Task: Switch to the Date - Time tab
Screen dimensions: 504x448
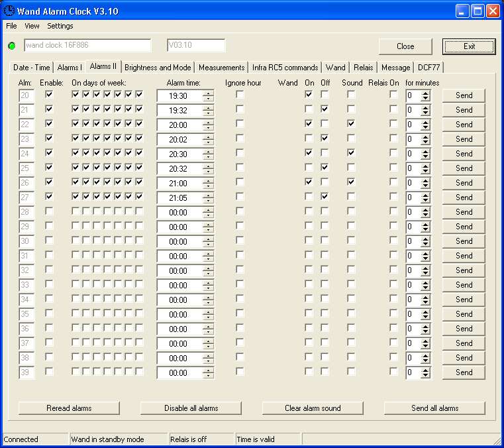Action: pyautogui.click(x=32, y=68)
